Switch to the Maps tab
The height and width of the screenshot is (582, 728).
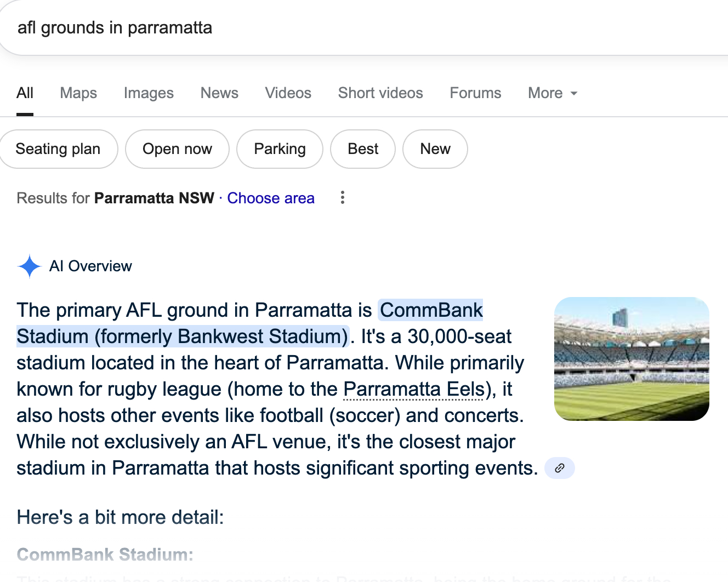coord(78,93)
